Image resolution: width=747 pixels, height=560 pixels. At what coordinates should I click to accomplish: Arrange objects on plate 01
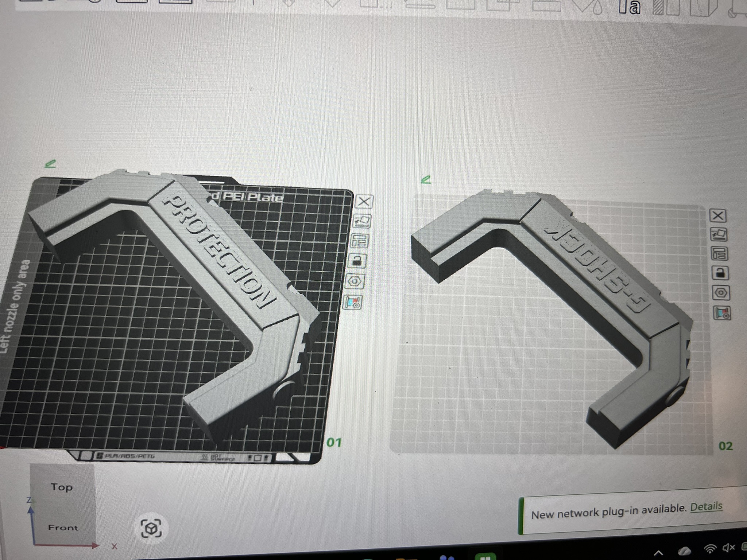[x=360, y=241]
